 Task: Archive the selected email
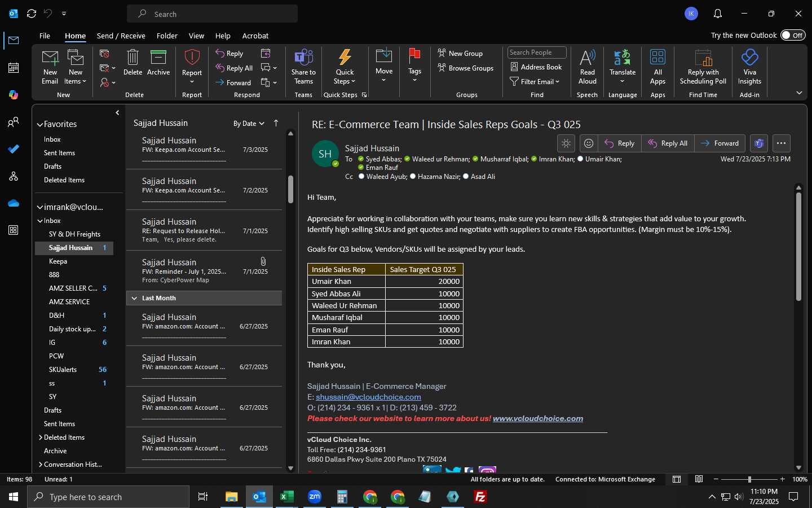158,63
